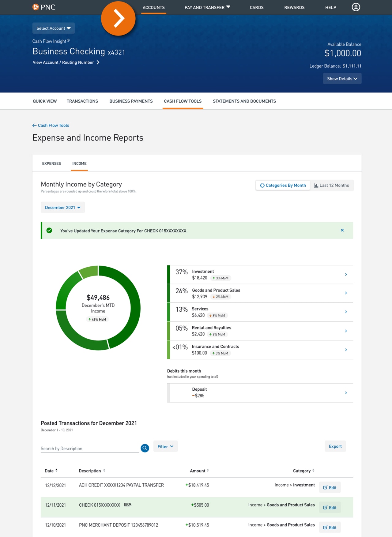
Task: Switch to Expenses report tab
Action: click(51, 163)
